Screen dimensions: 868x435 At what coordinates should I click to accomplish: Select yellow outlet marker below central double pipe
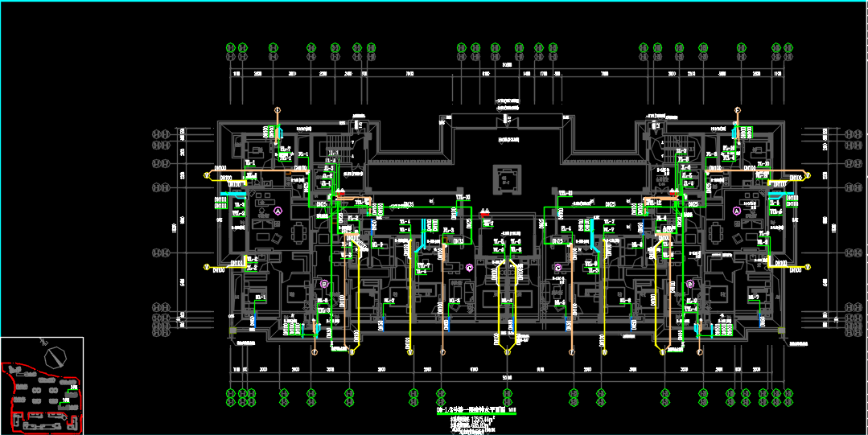point(508,351)
